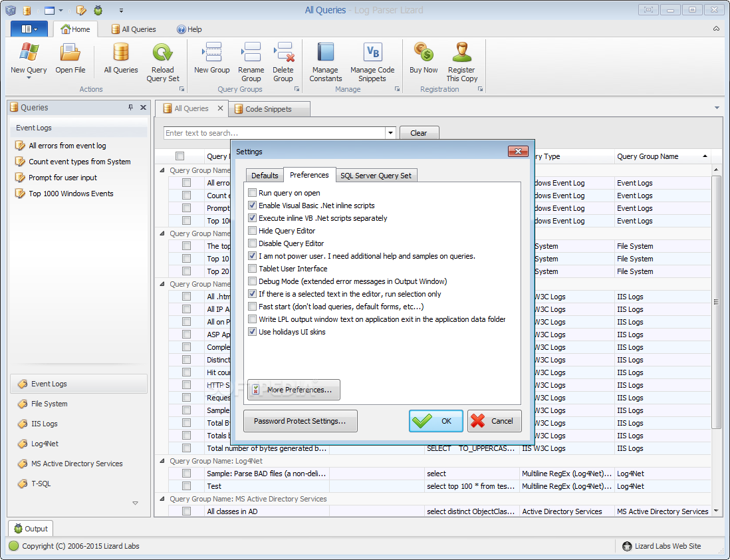
Task: Switch to the Home ribbon tab
Action: click(75, 29)
